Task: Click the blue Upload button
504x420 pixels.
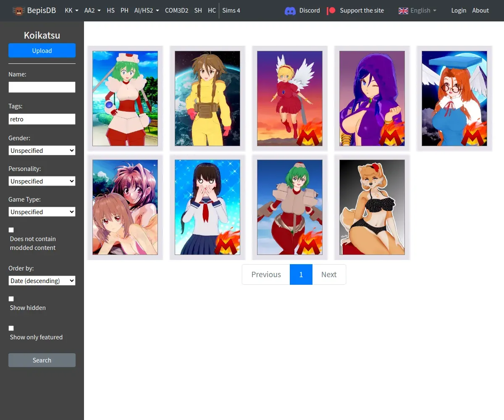Action: [x=42, y=50]
